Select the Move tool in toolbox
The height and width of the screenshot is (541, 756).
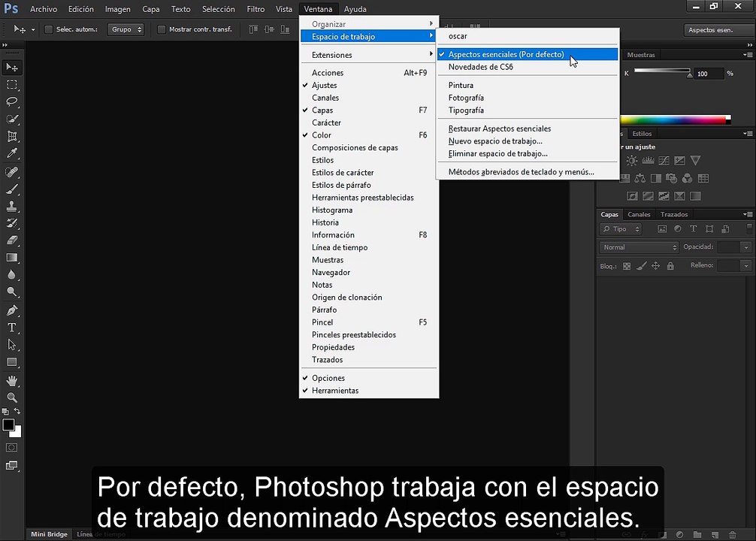point(11,67)
